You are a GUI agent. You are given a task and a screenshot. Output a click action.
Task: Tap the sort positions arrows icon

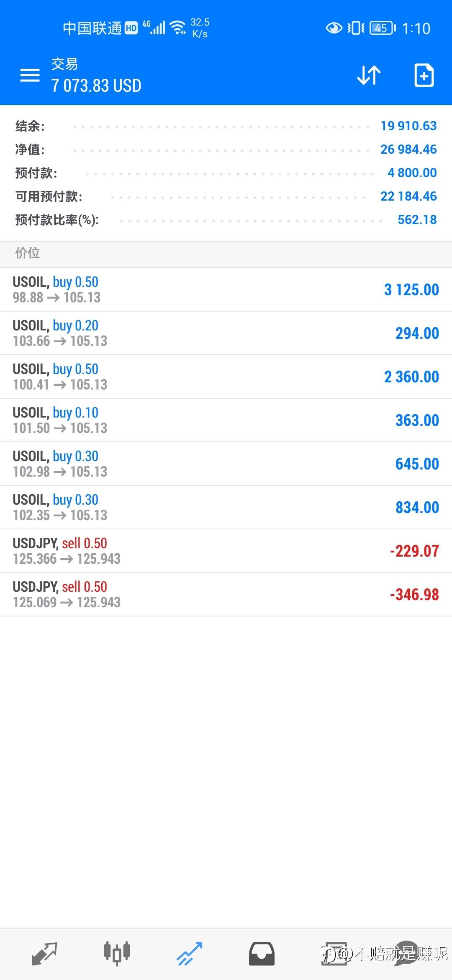pos(369,75)
